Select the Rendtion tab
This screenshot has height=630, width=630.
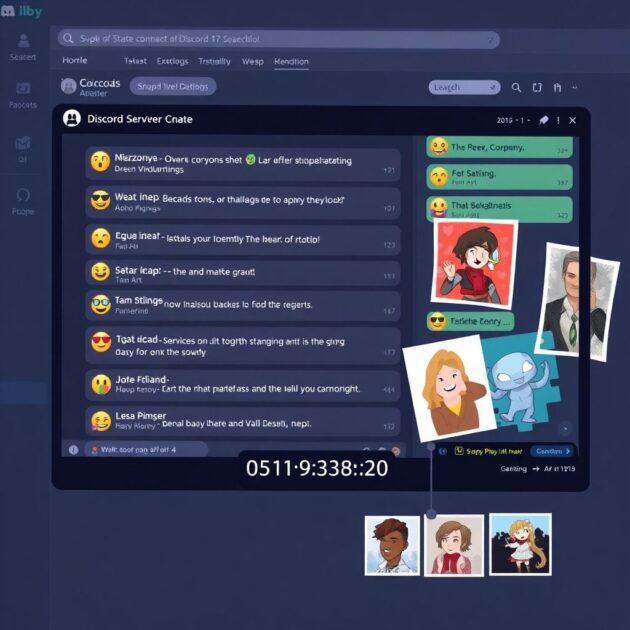291,61
